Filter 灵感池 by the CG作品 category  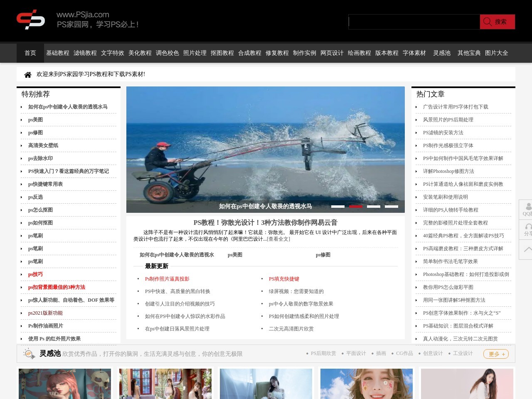pos(404,354)
